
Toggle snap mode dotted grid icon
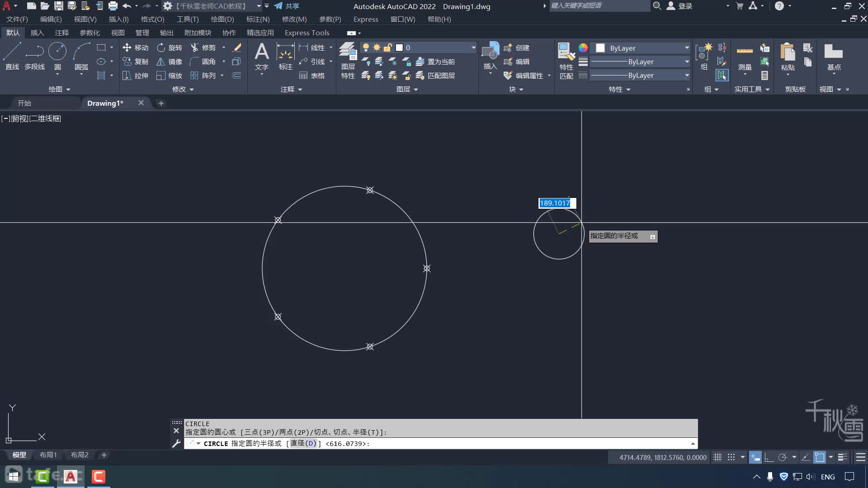tap(731, 457)
